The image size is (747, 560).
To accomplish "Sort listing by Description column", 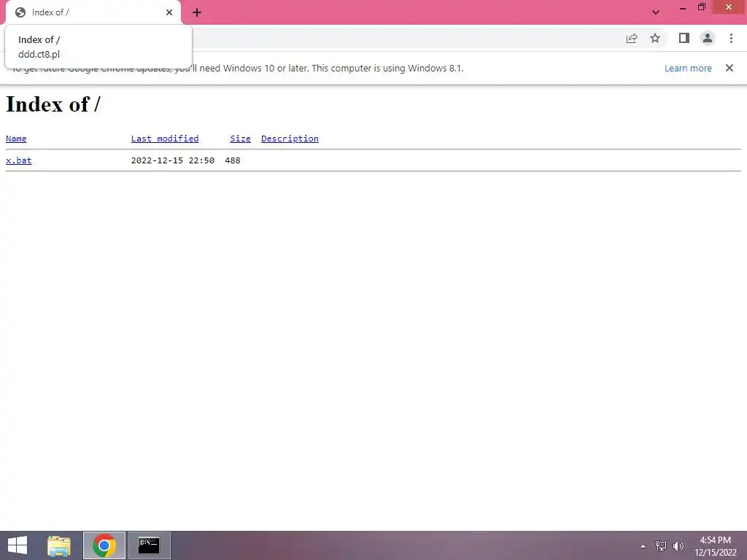I will (290, 139).
